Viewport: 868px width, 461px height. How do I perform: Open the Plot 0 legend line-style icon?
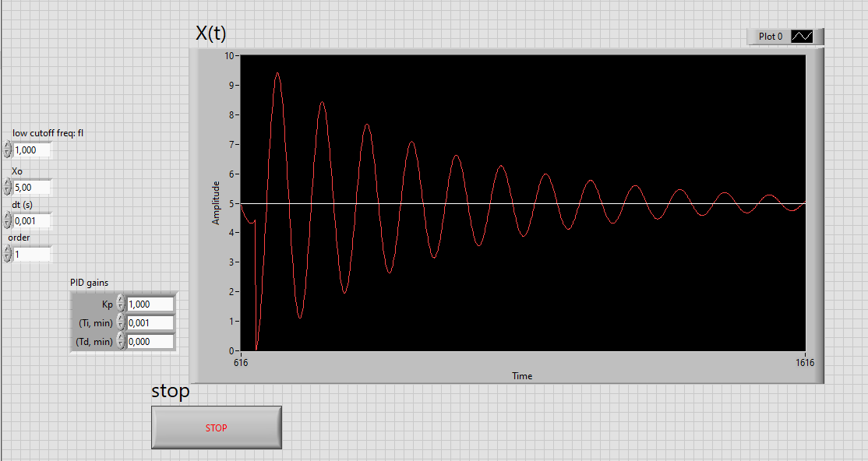tap(802, 37)
